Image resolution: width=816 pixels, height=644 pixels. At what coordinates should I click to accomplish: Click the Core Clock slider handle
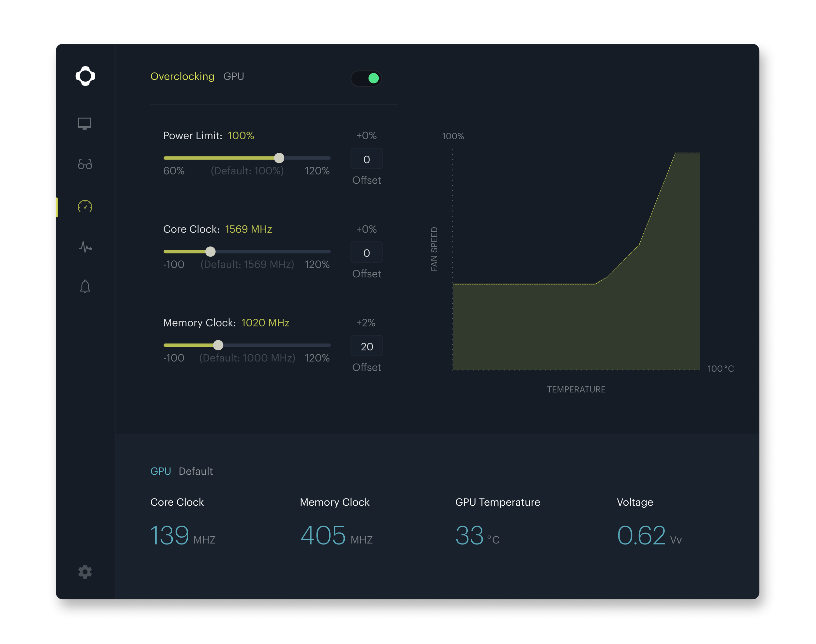coord(211,252)
